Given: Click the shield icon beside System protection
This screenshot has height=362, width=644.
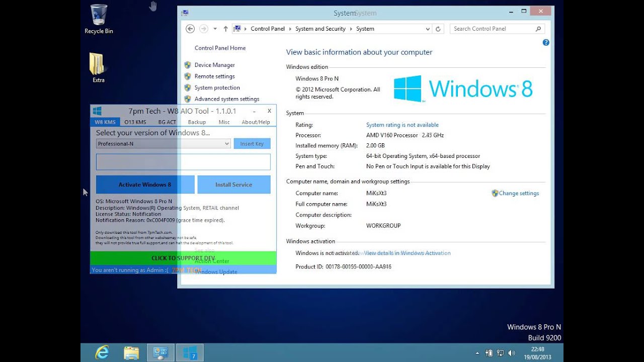Looking at the screenshot, I should click(188, 87).
